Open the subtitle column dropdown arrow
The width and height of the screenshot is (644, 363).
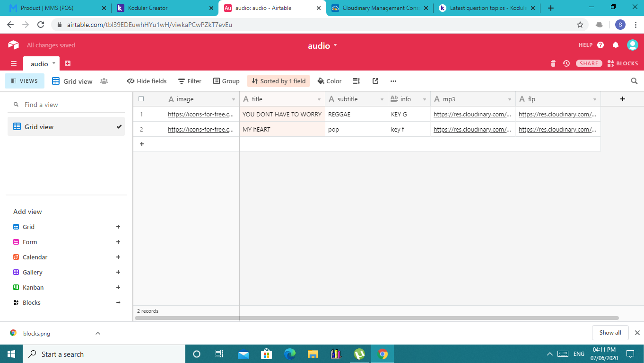(x=382, y=99)
